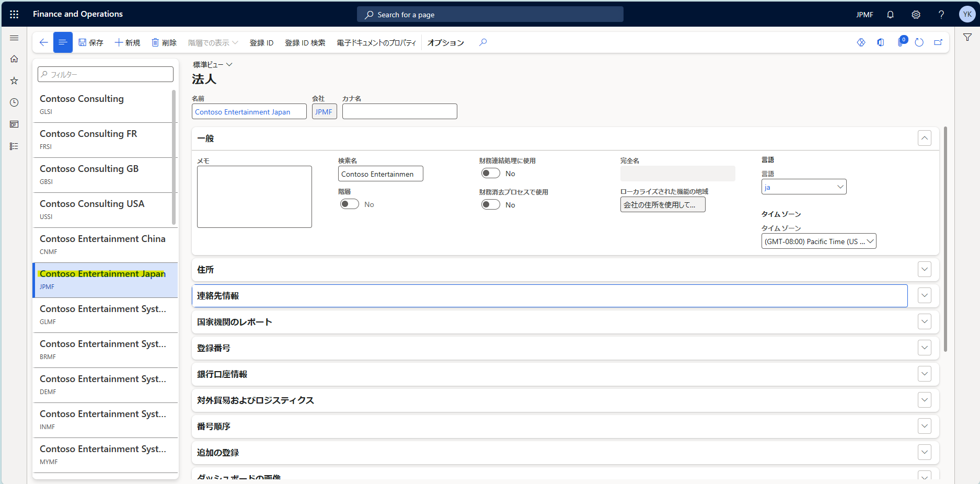This screenshot has width=980, height=484.
Task: Click the JPMF 会社 field
Action: 324,111
